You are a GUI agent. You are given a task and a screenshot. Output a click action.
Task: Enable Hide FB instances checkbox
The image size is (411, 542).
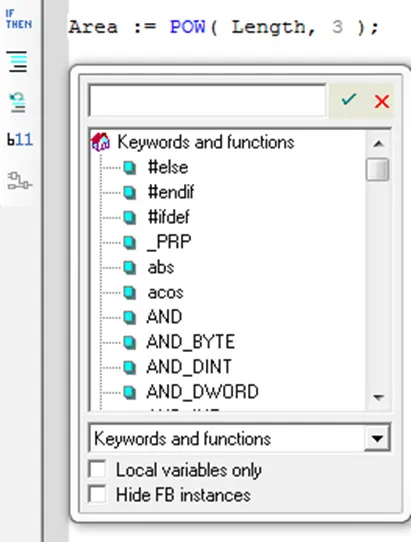(97, 494)
